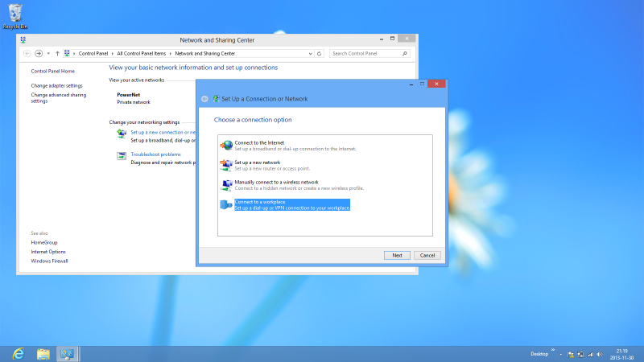The width and height of the screenshot is (644, 362).
Task: Cancel the Set Up a Connection wizard
Action: [x=427, y=255]
